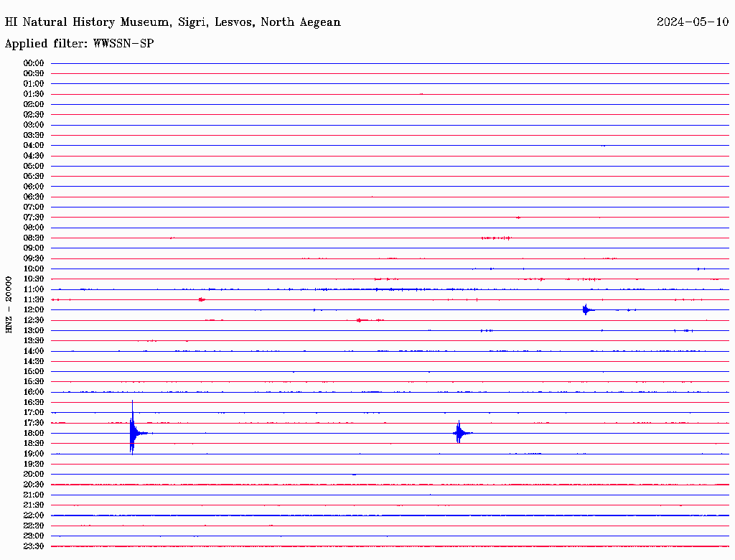Select the 13:30 time label
Screen dimensions: 735x560
point(34,341)
